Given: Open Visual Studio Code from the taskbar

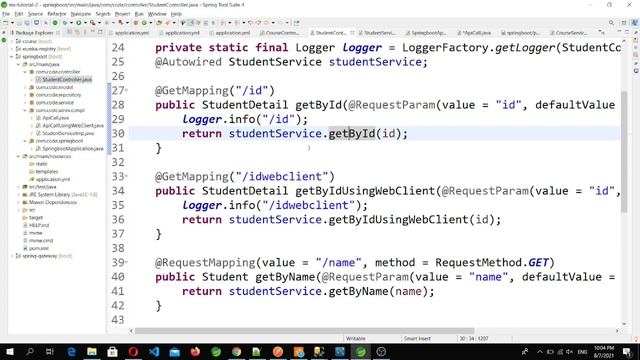Looking at the screenshot, I should 154,351.
